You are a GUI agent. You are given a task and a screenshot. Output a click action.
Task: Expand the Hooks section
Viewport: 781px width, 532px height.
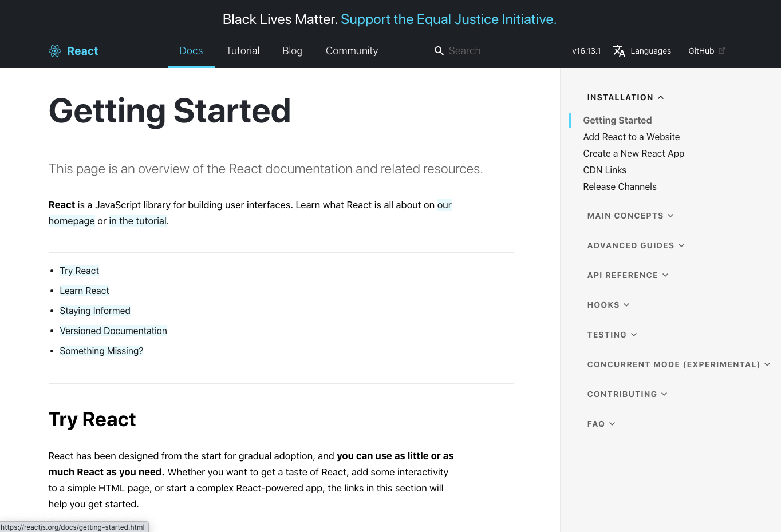[609, 305]
